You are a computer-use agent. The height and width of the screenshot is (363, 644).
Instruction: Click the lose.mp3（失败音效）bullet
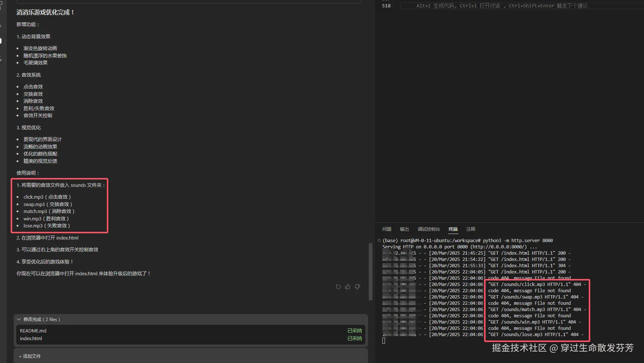(47, 226)
